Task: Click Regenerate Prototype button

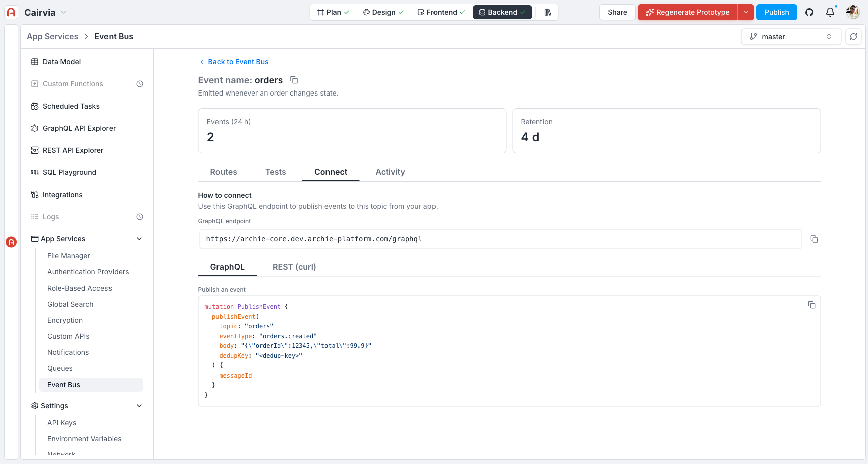Action: click(688, 12)
